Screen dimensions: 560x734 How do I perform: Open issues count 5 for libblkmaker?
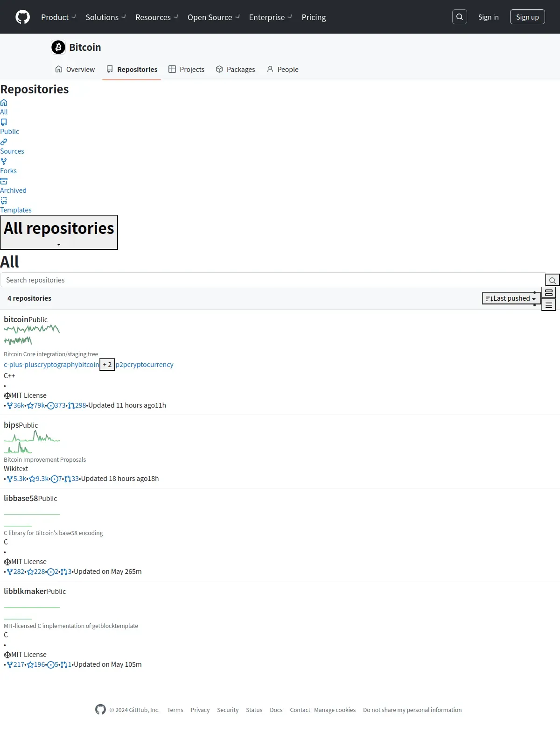pyautogui.click(x=53, y=664)
